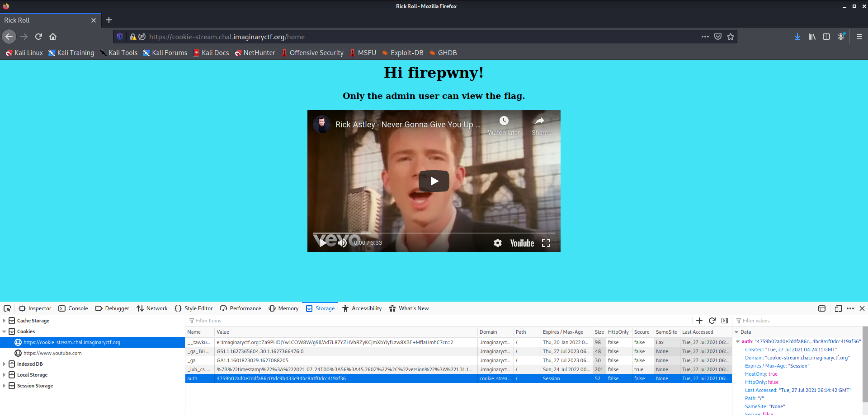This screenshot has width=868, height=415.
Task: Open Kali Linux bookmark
Action: click(x=24, y=53)
